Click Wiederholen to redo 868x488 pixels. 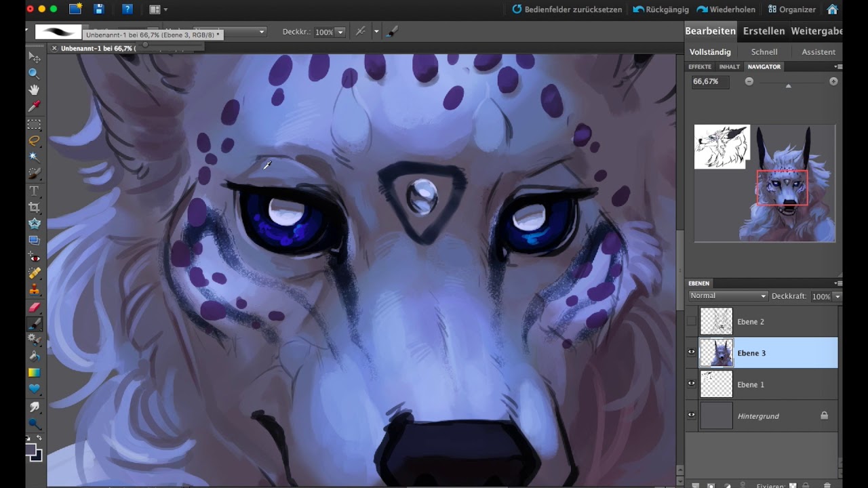point(726,9)
